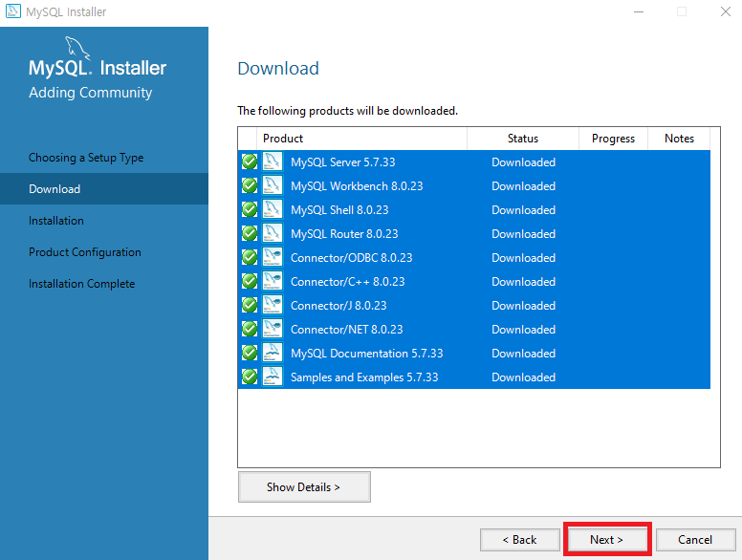Click Downloaded status for MySQL Workbench 8.0.23
The width and height of the screenshot is (742, 560).
pos(523,186)
